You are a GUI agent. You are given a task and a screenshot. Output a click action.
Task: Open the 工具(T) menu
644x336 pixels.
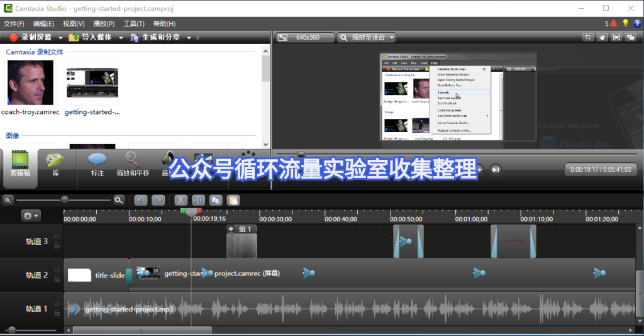[134, 24]
